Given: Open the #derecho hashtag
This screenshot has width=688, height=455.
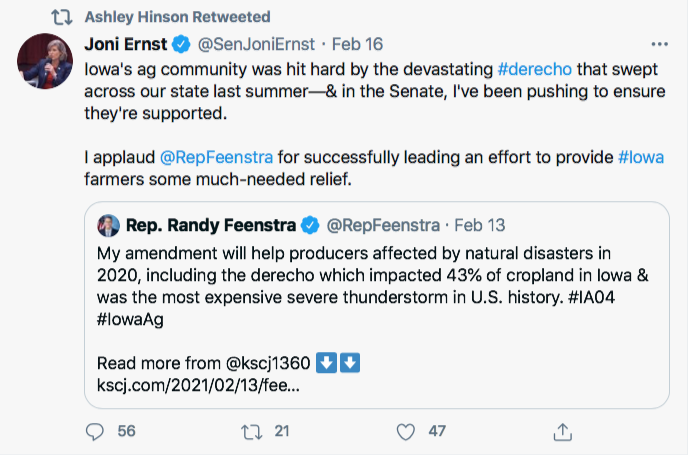Looking at the screenshot, I should (535, 69).
